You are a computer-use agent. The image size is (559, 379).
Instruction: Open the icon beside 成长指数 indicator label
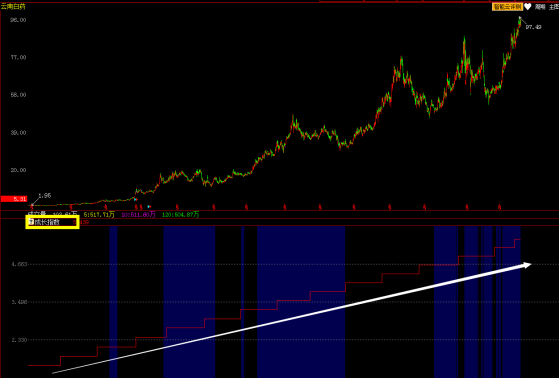31,222
